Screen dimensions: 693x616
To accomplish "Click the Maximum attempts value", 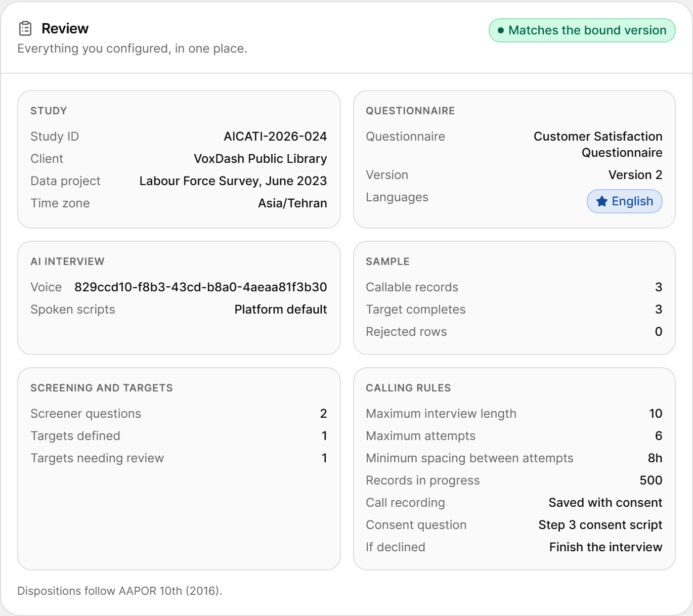I will (659, 436).
